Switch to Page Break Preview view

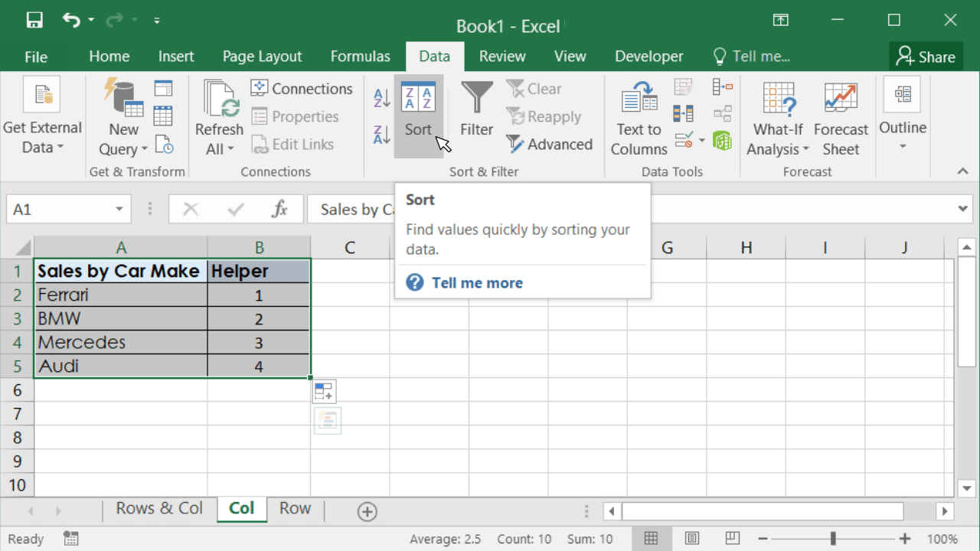click(733, 538)
